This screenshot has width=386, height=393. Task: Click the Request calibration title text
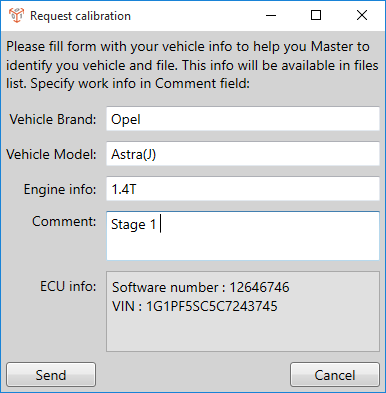(x=80, y=16)
